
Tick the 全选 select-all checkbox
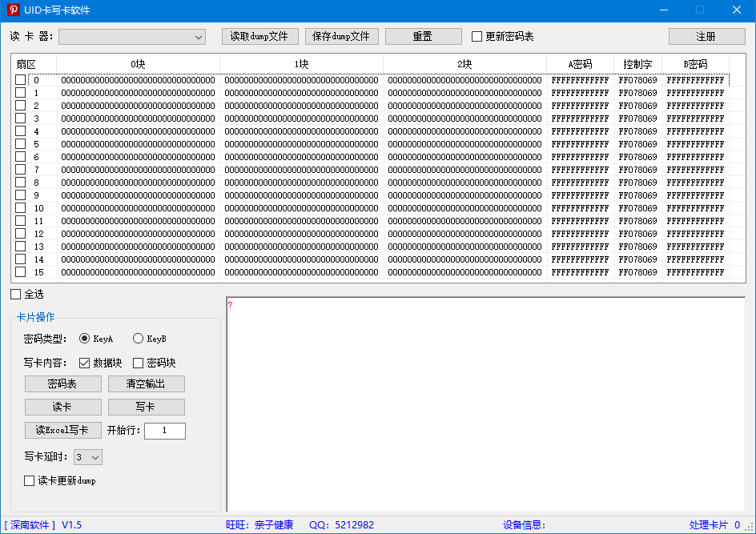[x=16, y=295]
